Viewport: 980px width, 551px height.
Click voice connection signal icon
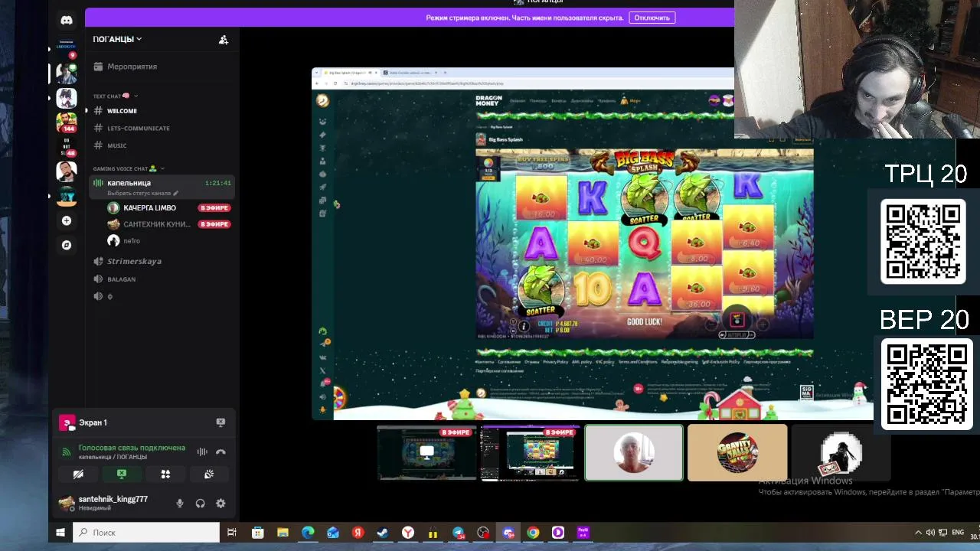coord(67,452)
